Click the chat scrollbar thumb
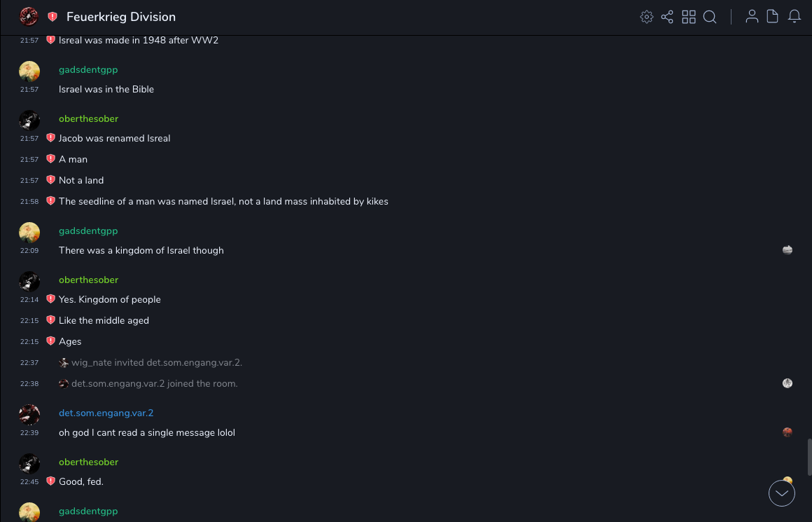The width and height of the screenshot is (812, 522). tap(808, 458)
